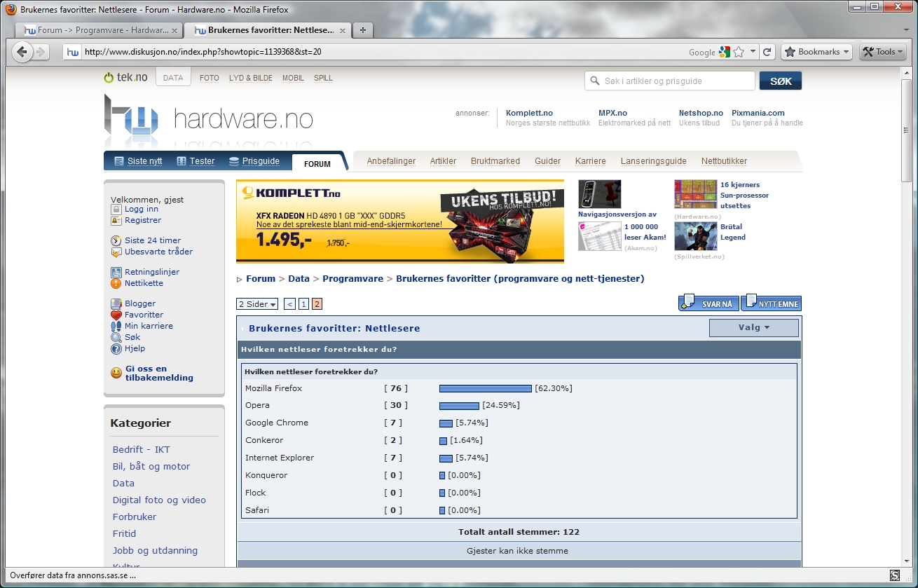The height and width of the screenshot is (588, 918).
Task: Click the tek.no power logo
Action: (125, 77)
